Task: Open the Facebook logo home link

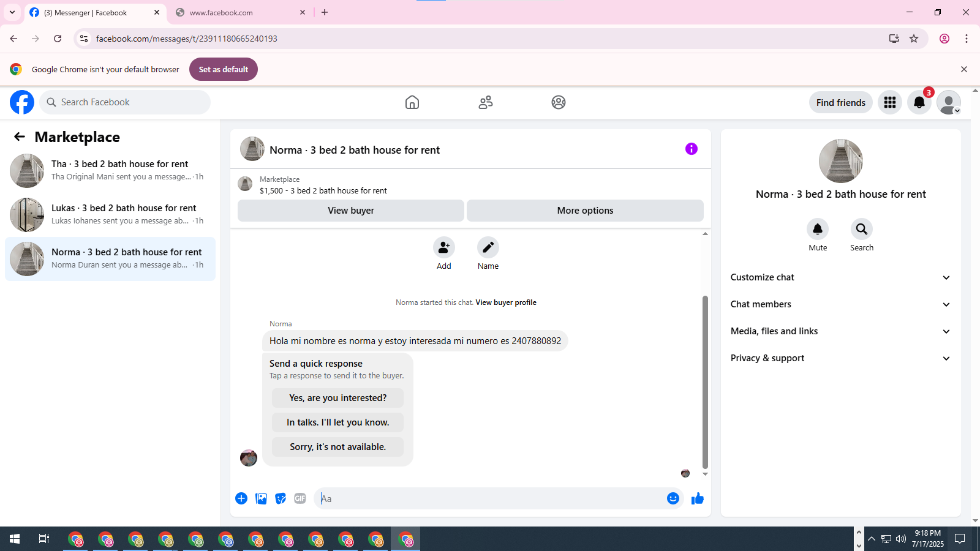Action: coord(22,102)
